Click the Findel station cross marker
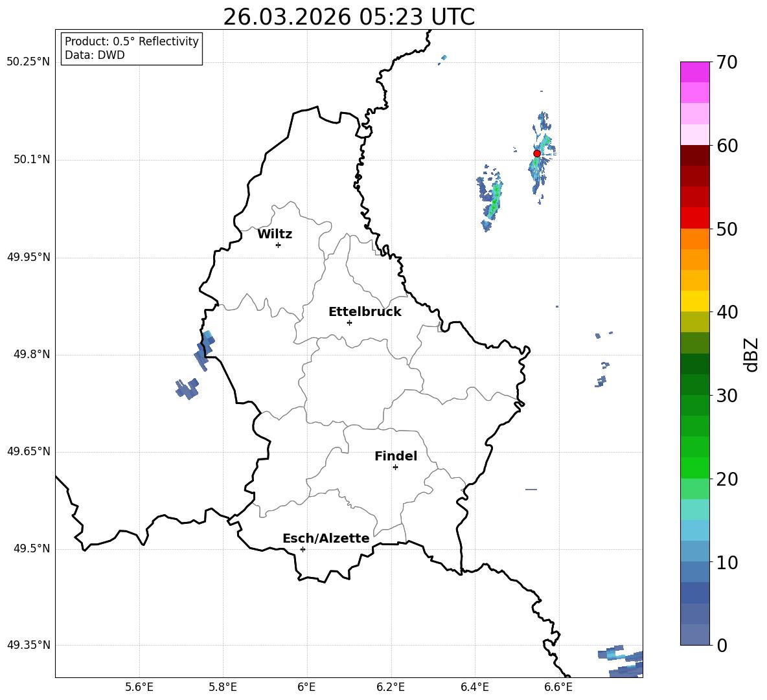Image resolution: width=767 pixels, height=700 pixels. click(x=395, y=468)
